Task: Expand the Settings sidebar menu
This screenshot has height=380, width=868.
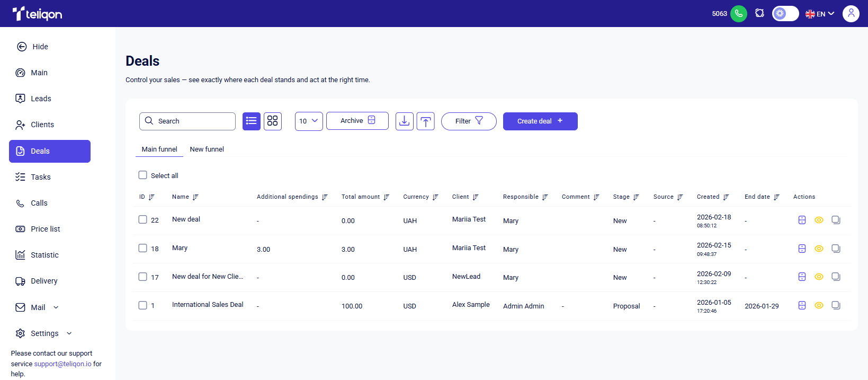Action: (x=44, y=333)
